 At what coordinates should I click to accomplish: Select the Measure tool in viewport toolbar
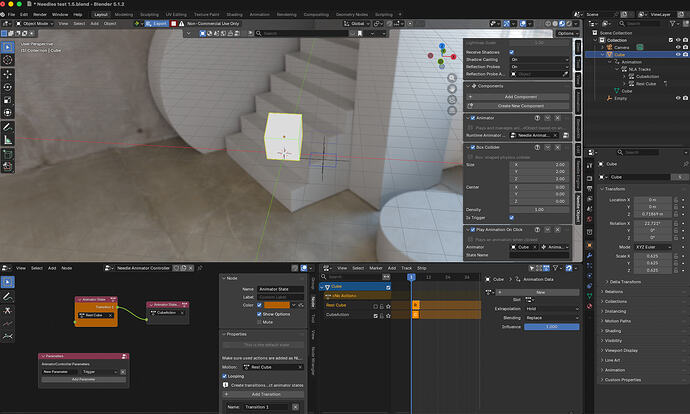pos(8,140)
